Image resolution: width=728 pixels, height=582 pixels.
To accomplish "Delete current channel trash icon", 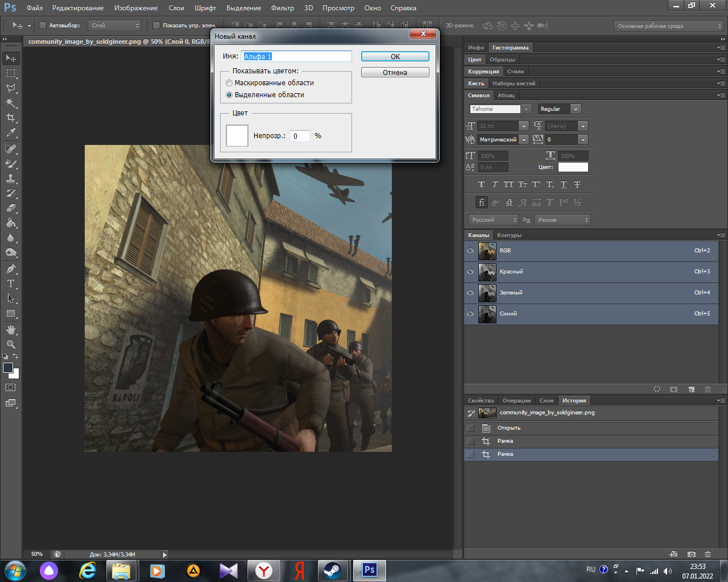I will 708,389.
